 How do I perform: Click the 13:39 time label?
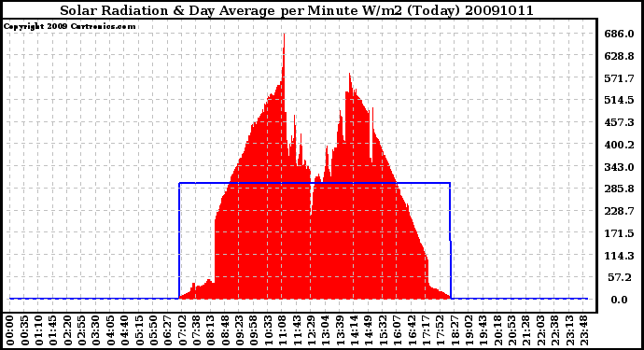[x=340, y=330]
